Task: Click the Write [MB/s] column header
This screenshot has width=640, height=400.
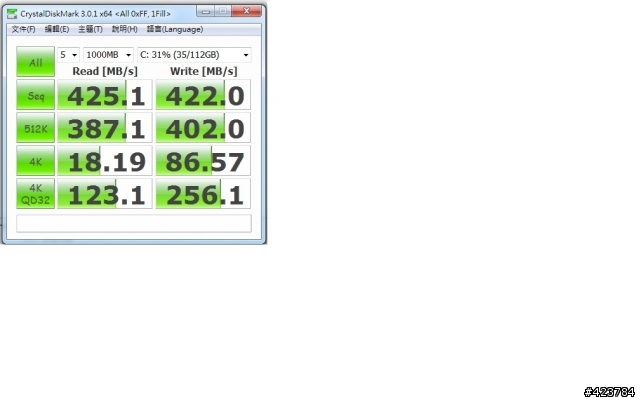Action: pyautogui.click(x=203, y=71)
